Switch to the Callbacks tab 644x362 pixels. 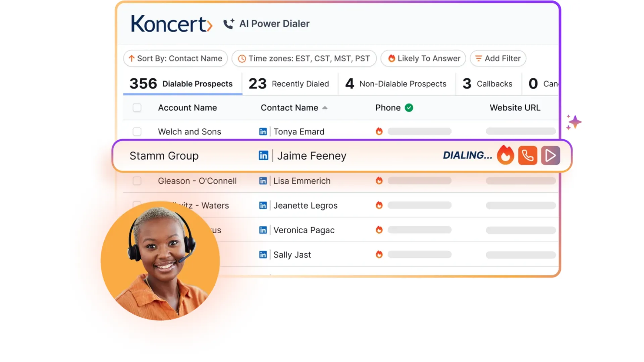[x=488, y=84]
